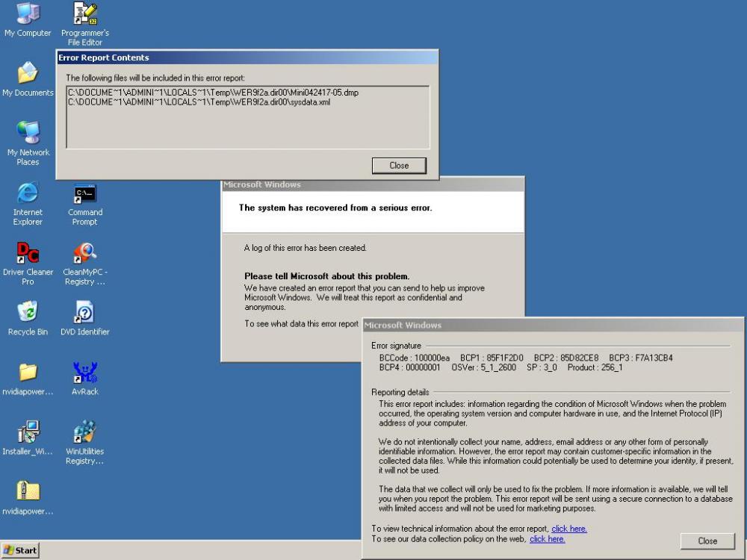The width and height of the screenshot is (747, 560).
Task: Open the data collection policy link
Action: tap(547, 539)
